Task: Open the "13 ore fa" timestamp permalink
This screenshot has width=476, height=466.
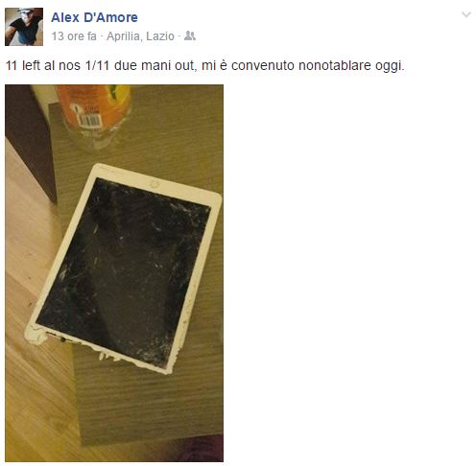Action: pos(74,36)
